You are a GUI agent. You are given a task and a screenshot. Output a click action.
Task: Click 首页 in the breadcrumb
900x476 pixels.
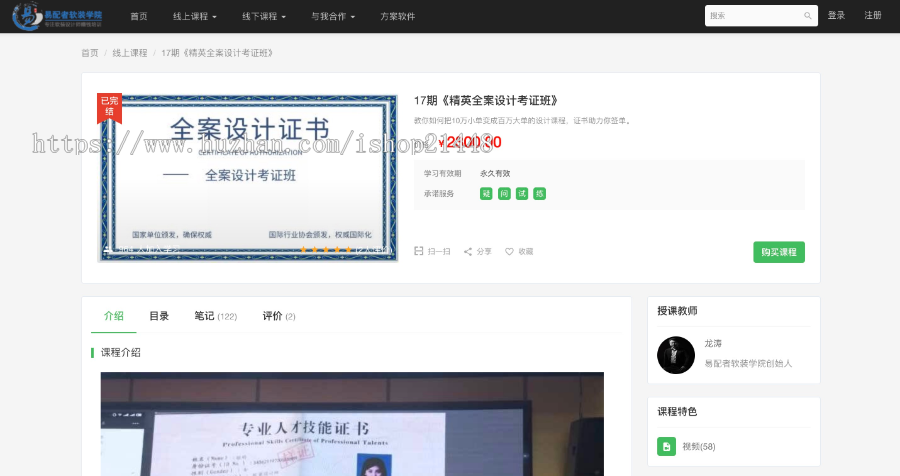click(90, 53)
